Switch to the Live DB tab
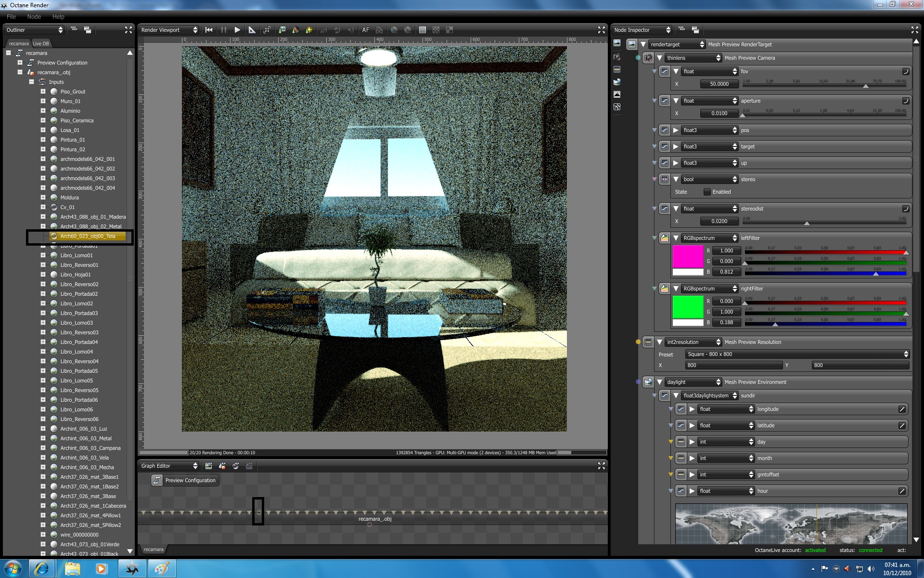The width and height of the screenshot is (924, 578). point(40,43)
